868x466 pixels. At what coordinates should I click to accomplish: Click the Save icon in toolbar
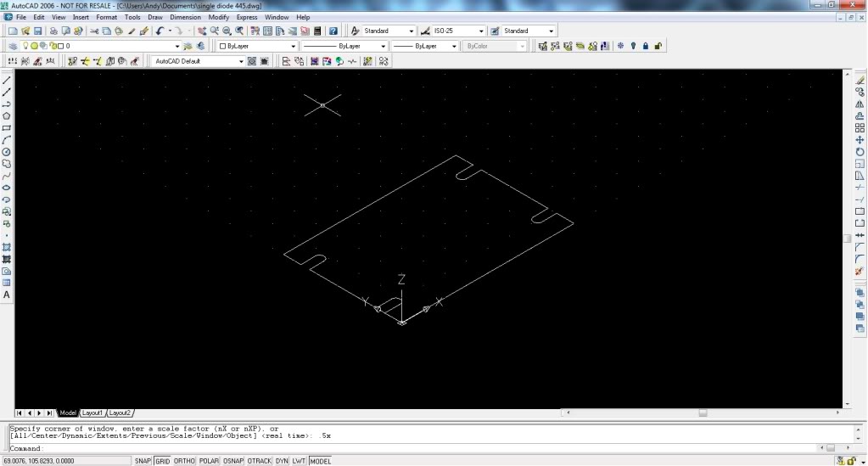(39, 31)
